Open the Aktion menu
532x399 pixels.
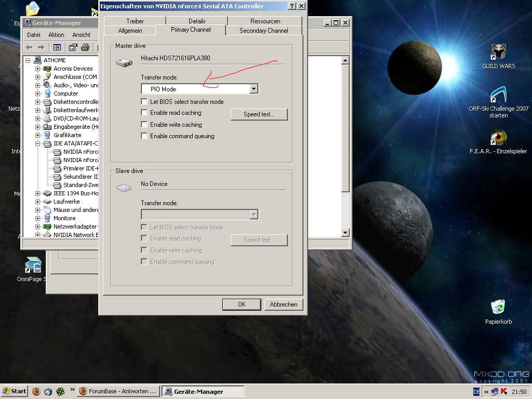click(56, 35)
